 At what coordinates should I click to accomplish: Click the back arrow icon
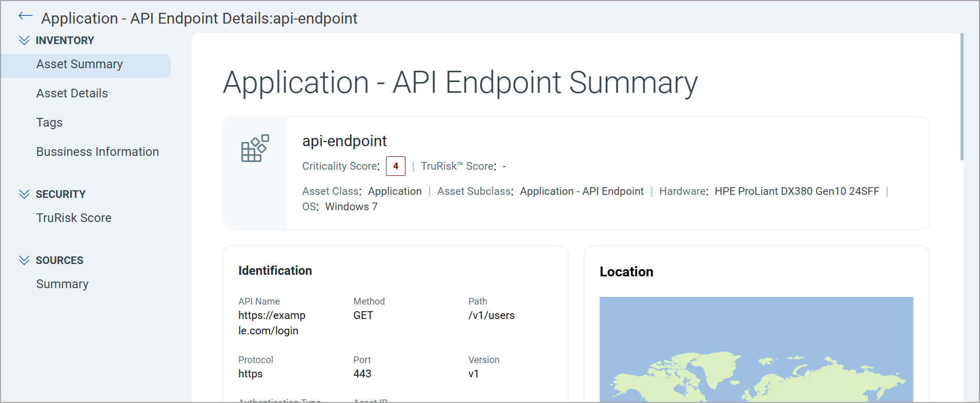(25, 16)
